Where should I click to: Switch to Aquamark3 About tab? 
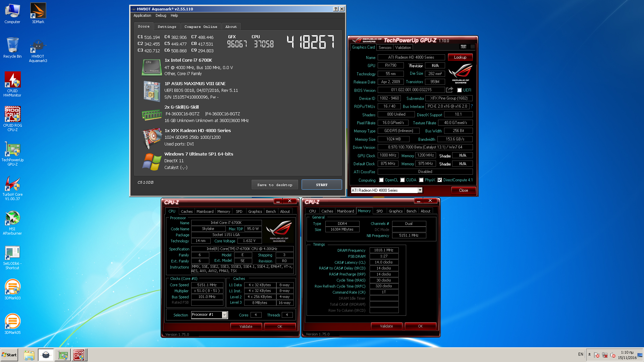pyautogui.click(x=231, y=26)
